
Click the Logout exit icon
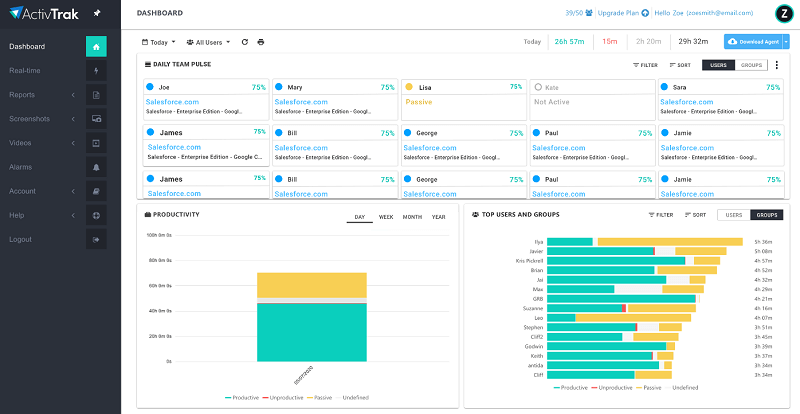96,239
